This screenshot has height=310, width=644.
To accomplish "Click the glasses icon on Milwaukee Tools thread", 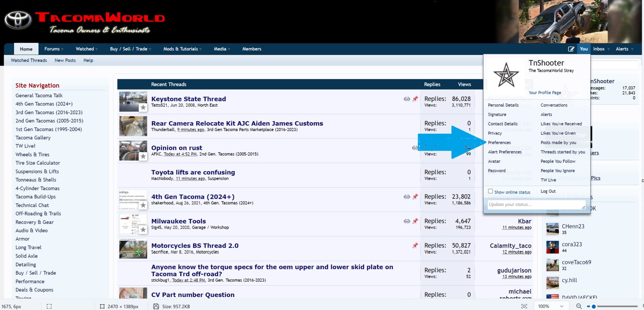I will tap(407, 221).
